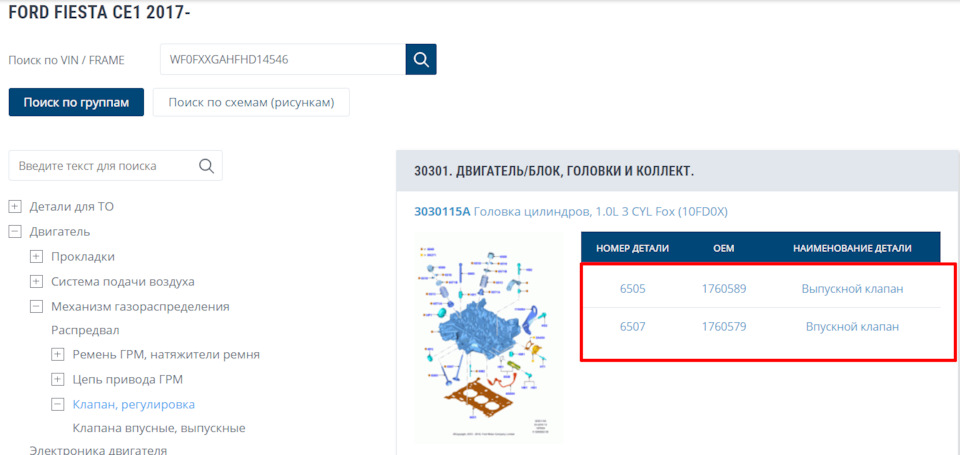Select the 'Двигатель' tree item
Screen dimensions: 960x455
pos(60,231)
